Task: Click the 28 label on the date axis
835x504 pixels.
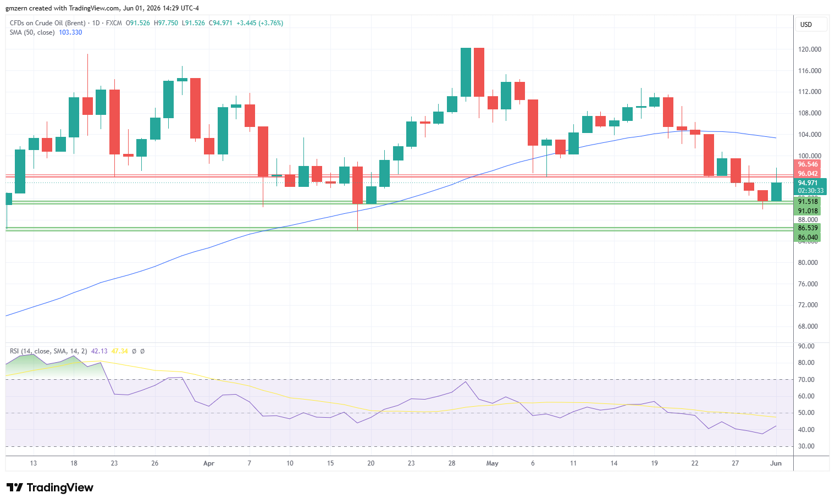Action: point(452,463)
